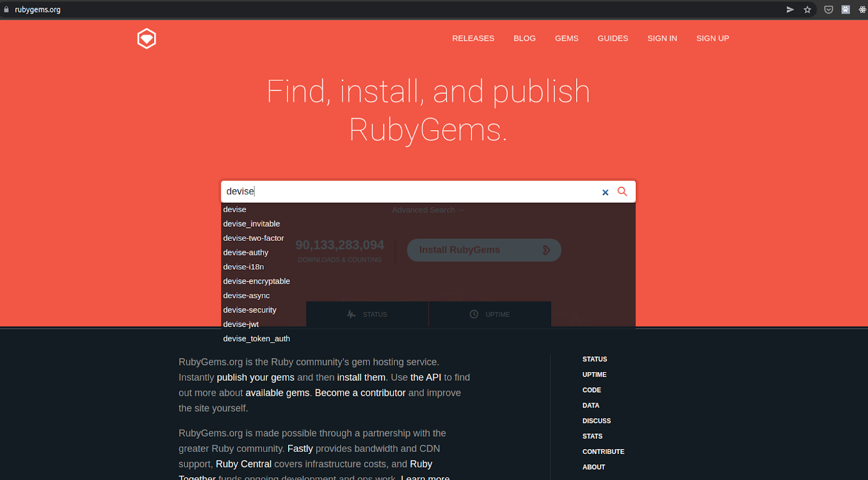The height and width of the screenshot is (480, 868).
Task: Open the Advanced Search link
Action: click(x=427, y=210)
